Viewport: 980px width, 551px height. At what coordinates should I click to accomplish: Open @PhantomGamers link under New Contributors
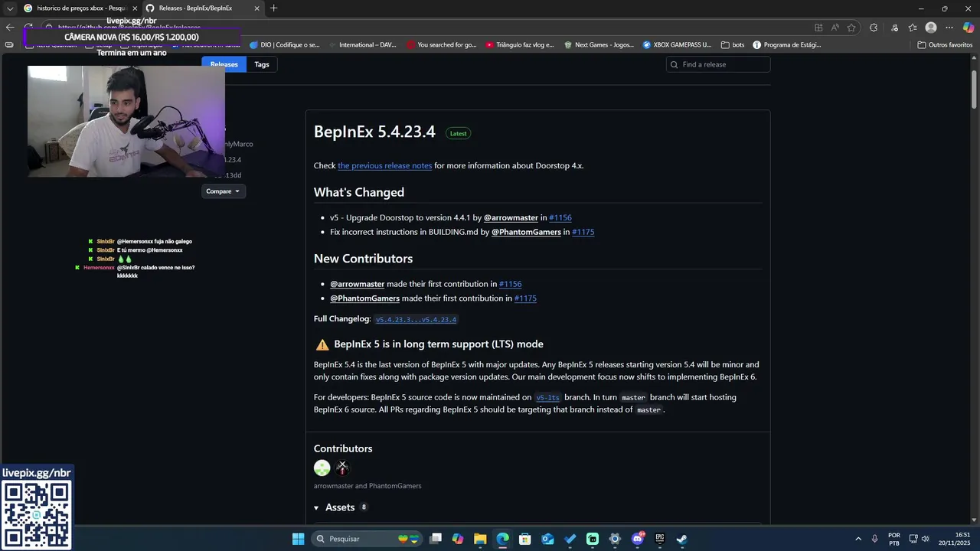click(x=364, y=298)
